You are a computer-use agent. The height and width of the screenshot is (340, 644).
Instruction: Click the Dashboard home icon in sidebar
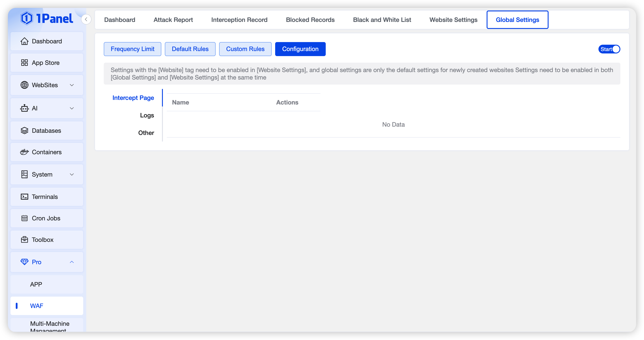[x=24, y=41]
